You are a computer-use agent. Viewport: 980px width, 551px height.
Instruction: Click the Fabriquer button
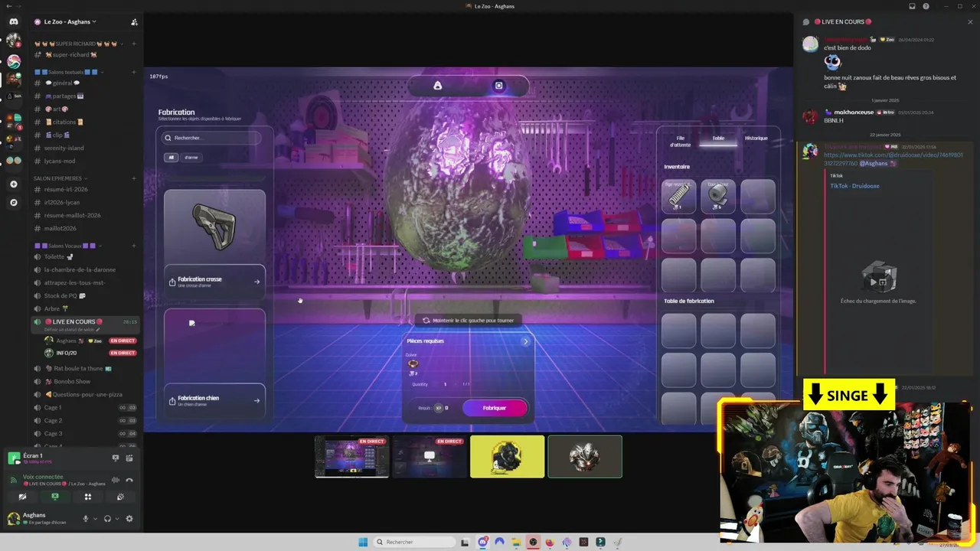(x=495, y=408)
